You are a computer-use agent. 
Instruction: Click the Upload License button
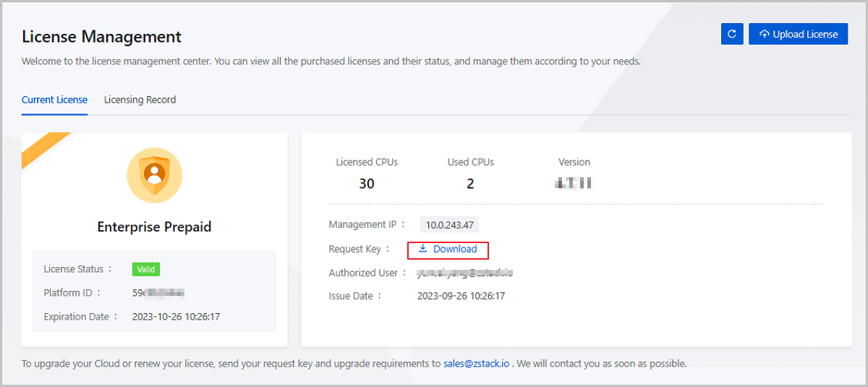point(798,34)
